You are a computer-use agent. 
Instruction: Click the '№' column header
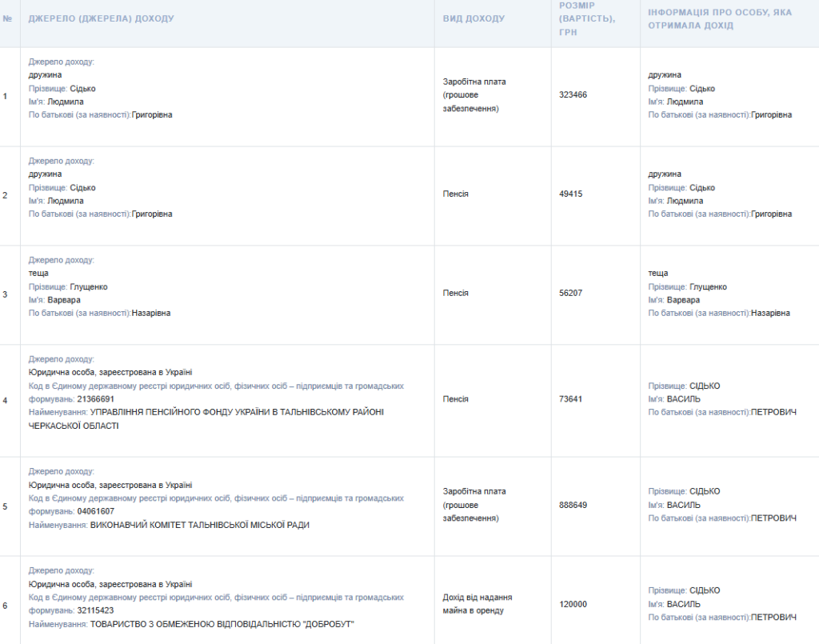click(x=7, y=18)
